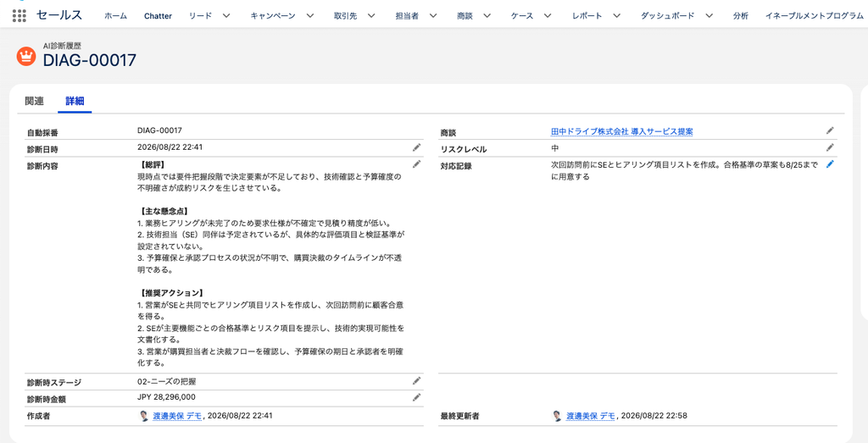Edit the 診断時ステージ field pencil icon
The height and width of the screenshot is (443, 868).
(x=416, y=381)
